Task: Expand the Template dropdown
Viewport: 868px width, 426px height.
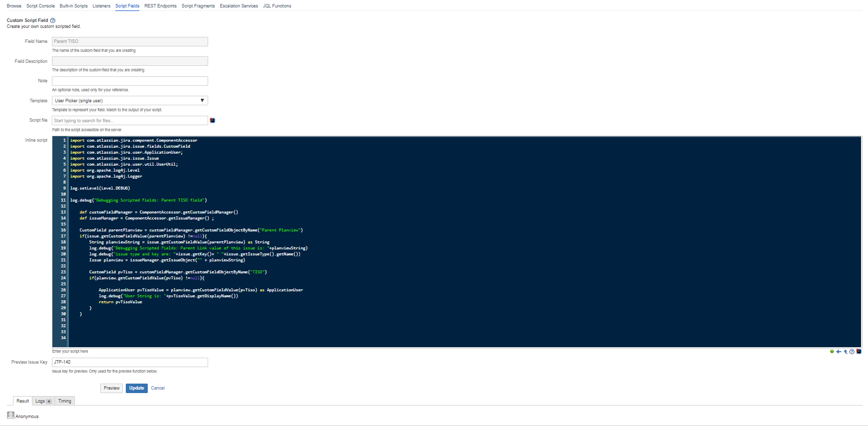Action: point(130,101)
